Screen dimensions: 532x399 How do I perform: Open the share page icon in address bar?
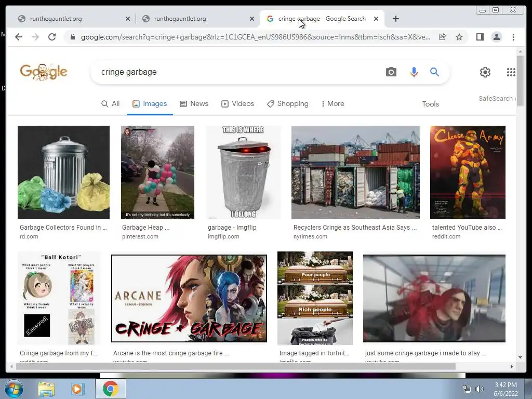[x=443, y=37]
